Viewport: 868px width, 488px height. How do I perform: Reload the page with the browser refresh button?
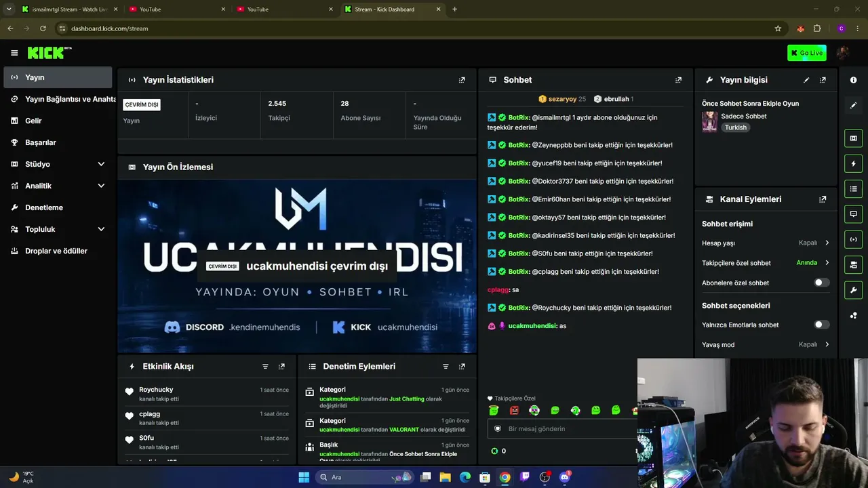(x=43, y=28)
